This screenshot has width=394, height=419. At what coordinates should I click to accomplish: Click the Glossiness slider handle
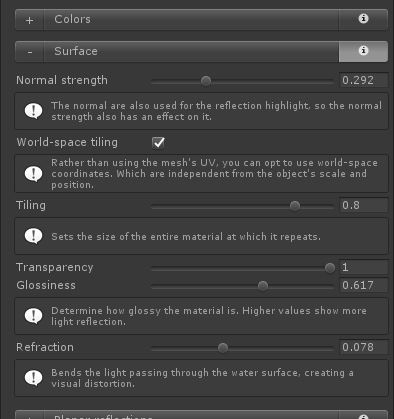[263, 285]
